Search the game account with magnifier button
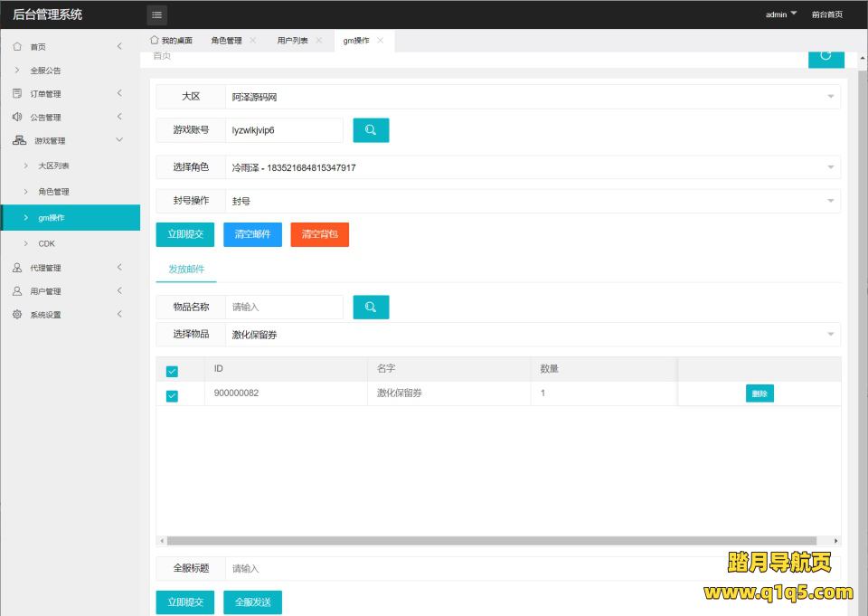 click(x=371, y=130)
